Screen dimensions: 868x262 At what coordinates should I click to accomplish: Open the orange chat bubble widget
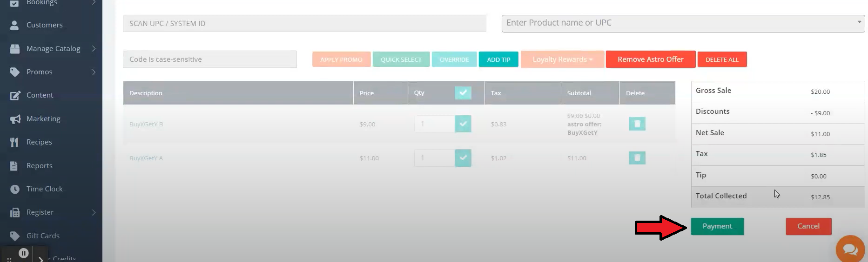coord(850,249)
